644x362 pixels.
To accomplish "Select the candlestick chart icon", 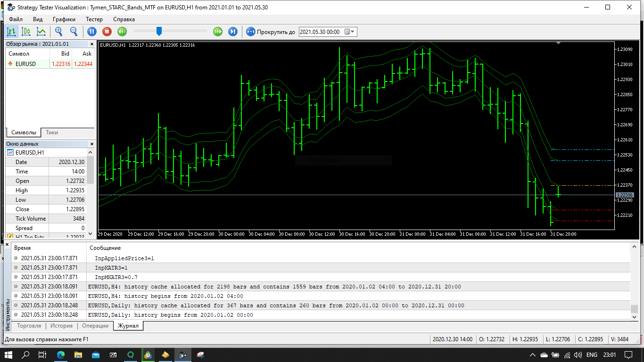I will [x=26, y=31].
